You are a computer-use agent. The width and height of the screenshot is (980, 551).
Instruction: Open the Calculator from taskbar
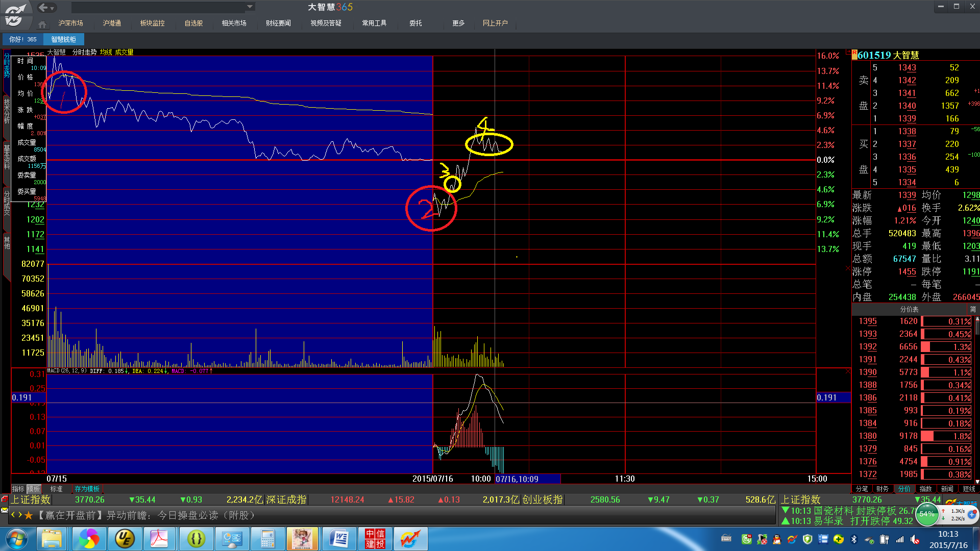click(267, 539)
